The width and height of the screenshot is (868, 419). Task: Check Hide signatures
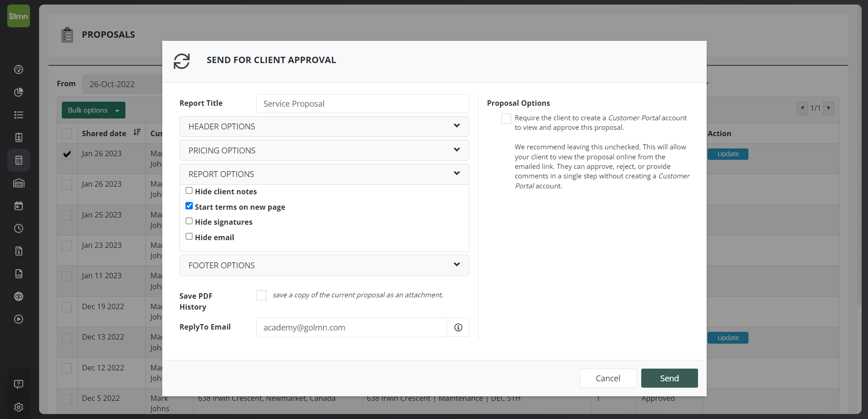(189, 221)
